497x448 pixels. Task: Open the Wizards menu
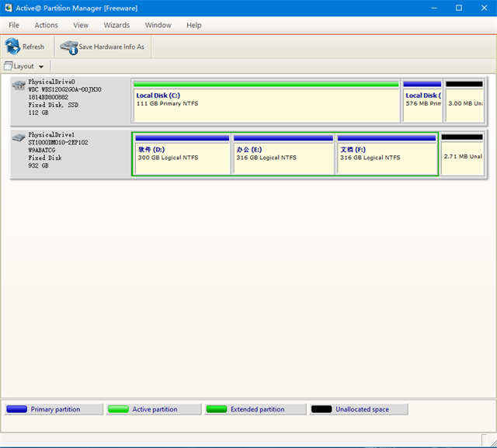pos(116,25)
